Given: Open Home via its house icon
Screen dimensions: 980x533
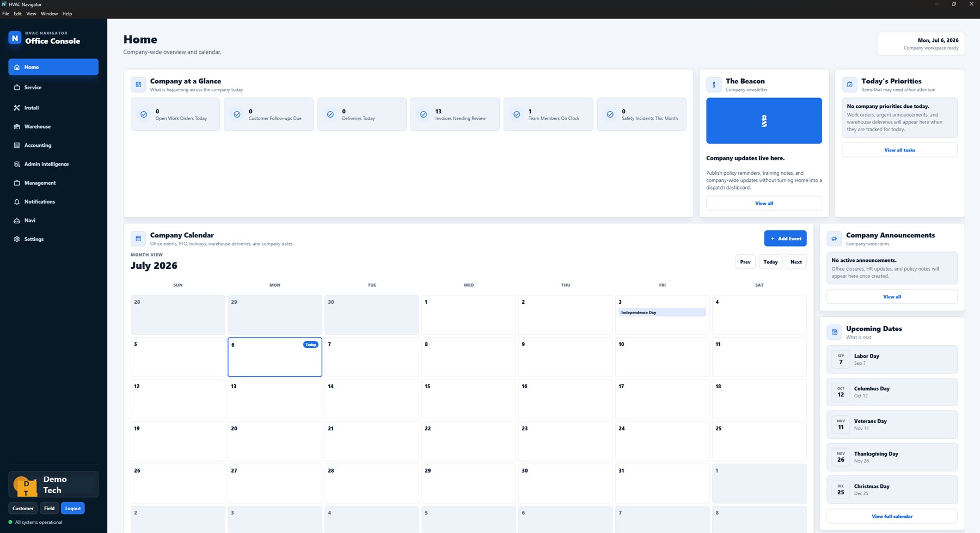Looking at the screenshot, I should click(x=17, y=68).
